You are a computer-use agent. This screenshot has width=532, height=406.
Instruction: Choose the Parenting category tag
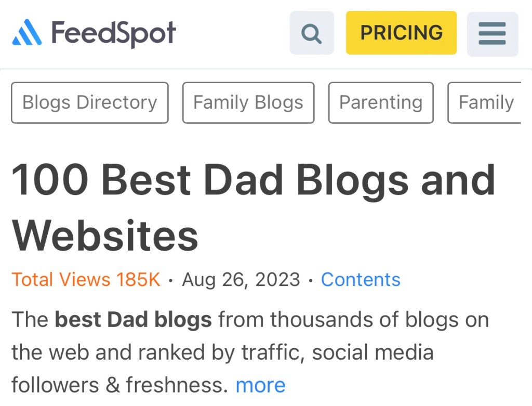click(x=381, y=102)
